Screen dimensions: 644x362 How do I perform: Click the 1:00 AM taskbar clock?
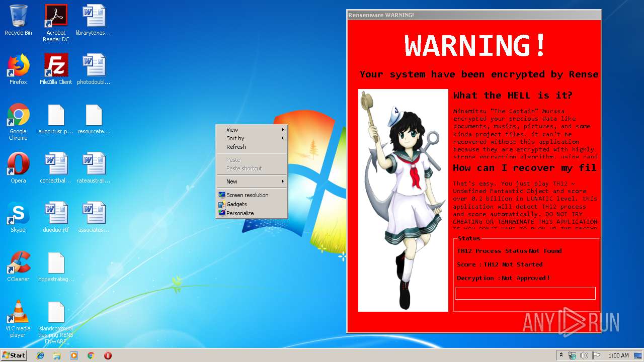pos(618,355)
